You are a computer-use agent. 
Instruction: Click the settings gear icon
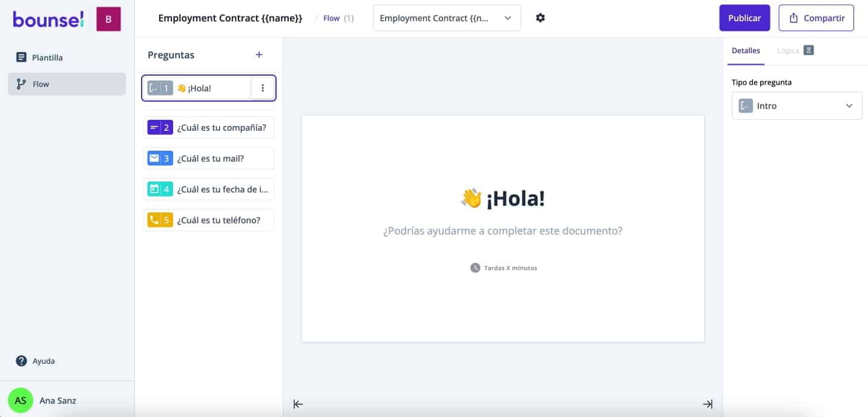(541, 18)
